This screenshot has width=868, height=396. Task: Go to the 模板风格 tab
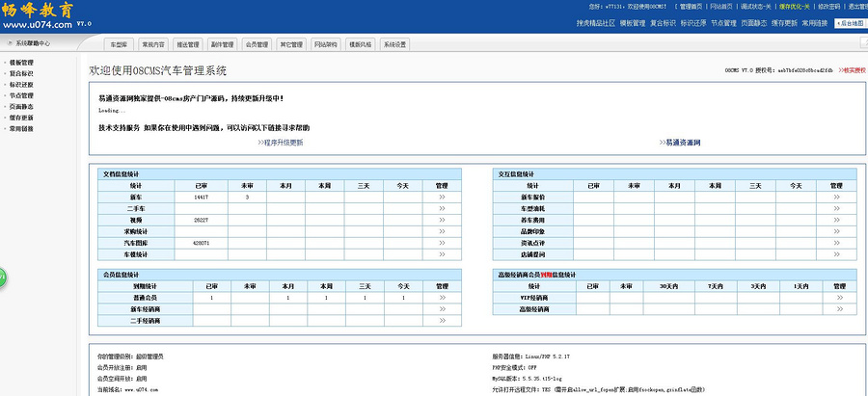tap(360, 44)
